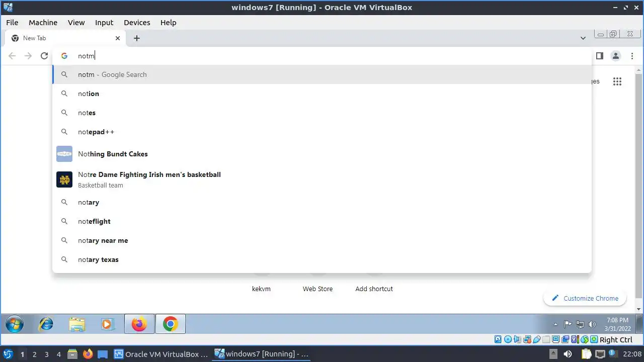Launch Internet Explorer from the taskbar
Screen dimensions: 644x362
[46, 324]
